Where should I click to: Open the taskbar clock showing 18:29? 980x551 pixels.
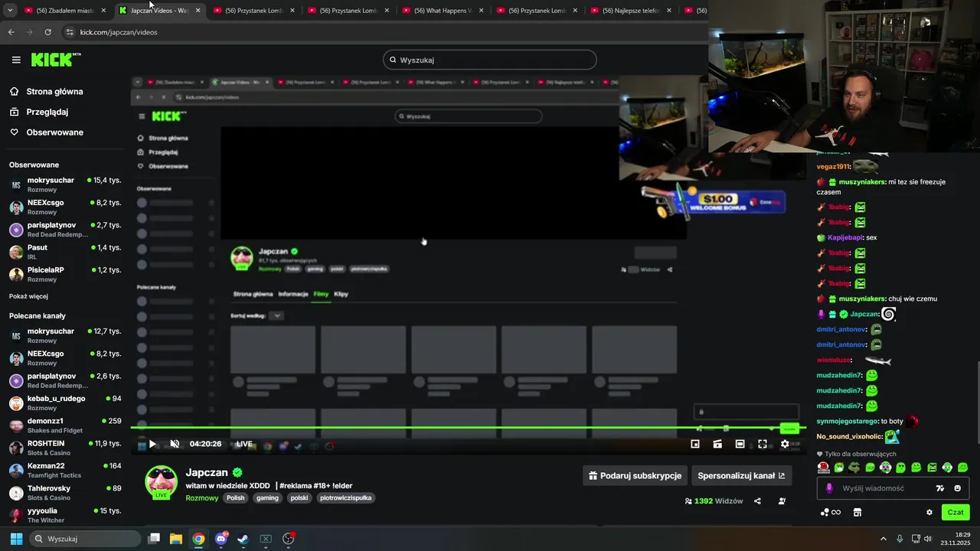[956, 539]
